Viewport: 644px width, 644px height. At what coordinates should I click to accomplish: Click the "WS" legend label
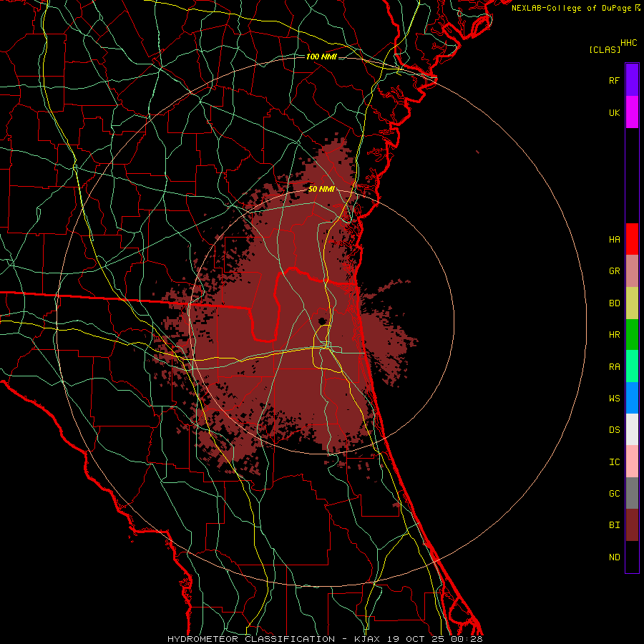click(614, 399)
